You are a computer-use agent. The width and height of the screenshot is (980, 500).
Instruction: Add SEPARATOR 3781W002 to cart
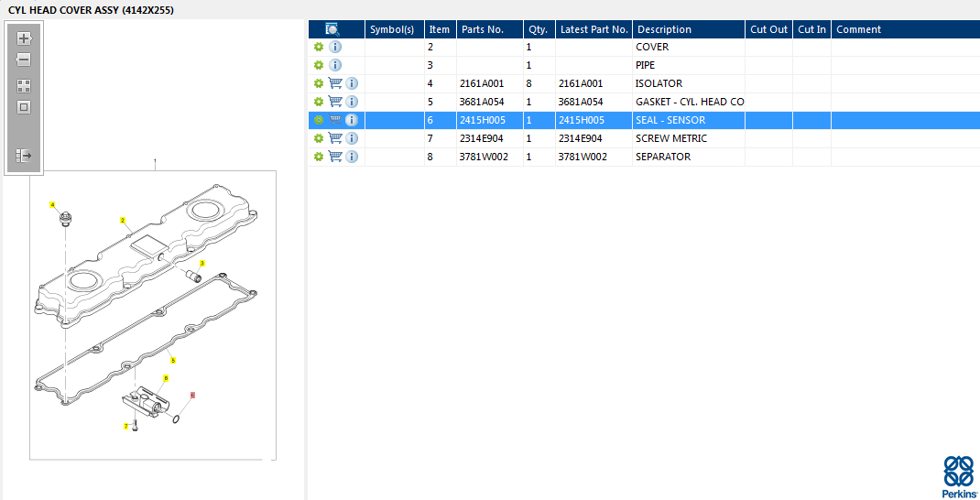pyautogui.click(x=335, y=157)
